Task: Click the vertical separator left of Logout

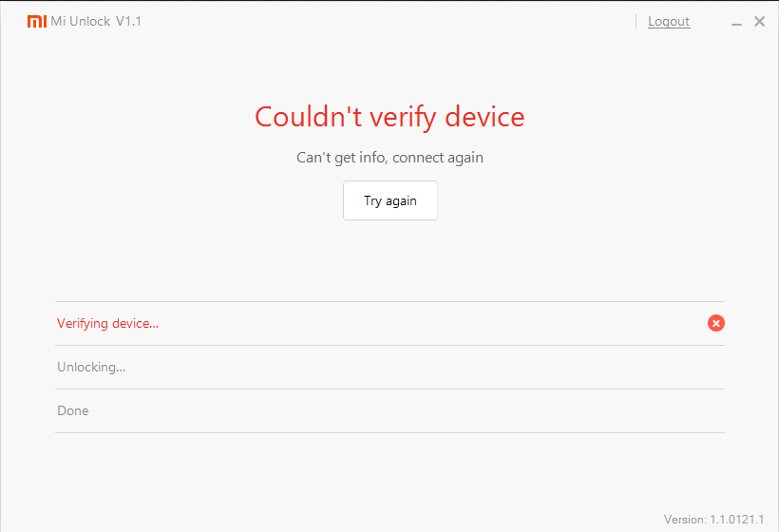Action: 636,22
